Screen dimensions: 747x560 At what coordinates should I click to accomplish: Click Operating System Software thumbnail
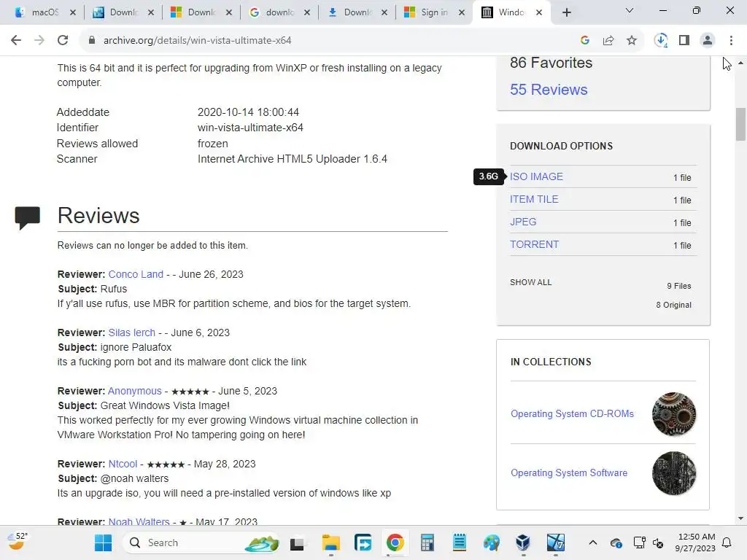tap(673, 473)
